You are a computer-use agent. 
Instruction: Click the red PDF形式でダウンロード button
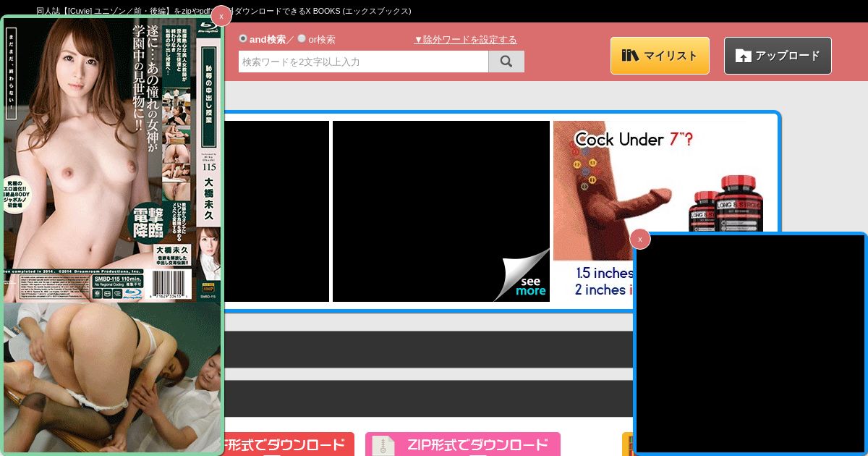[x=289, y=444]
